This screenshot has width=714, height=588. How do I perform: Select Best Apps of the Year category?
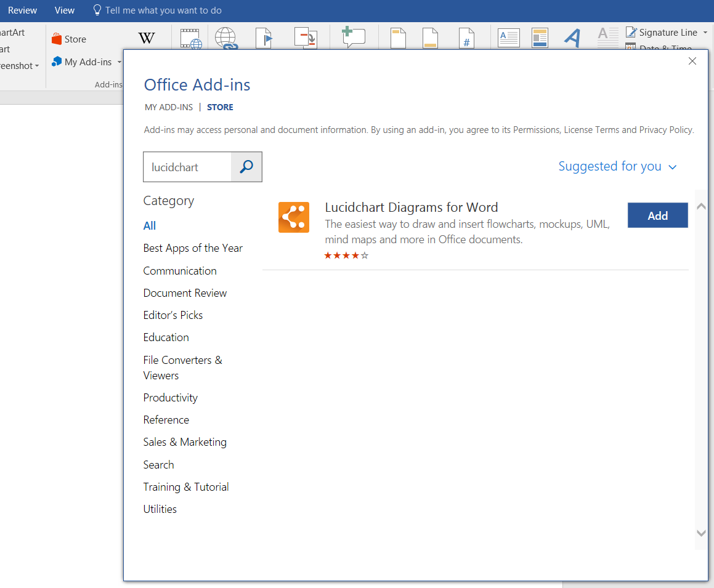193,249
